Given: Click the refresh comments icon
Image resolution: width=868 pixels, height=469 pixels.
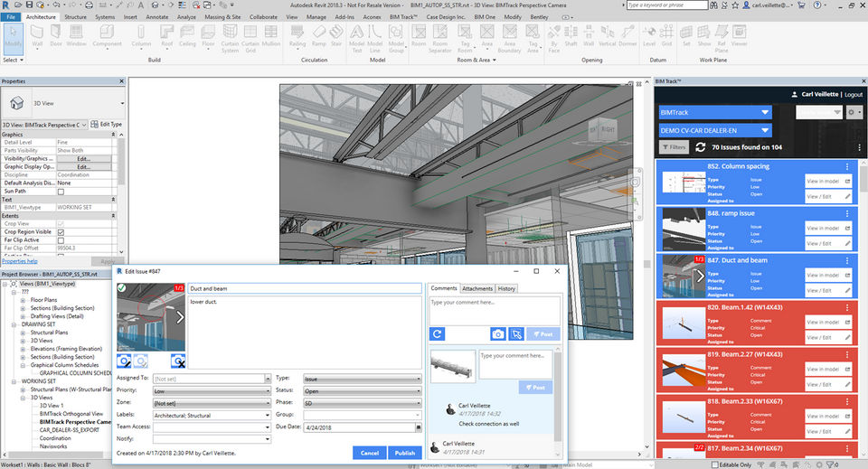Looking at the screenshot, I should (437, 334).
